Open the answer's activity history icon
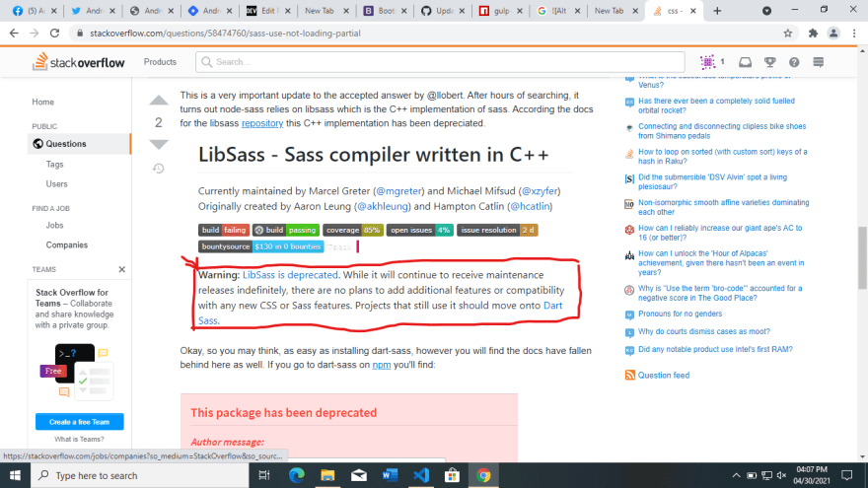The width and height of the screenshot is (868, 488). pos(159,169)
